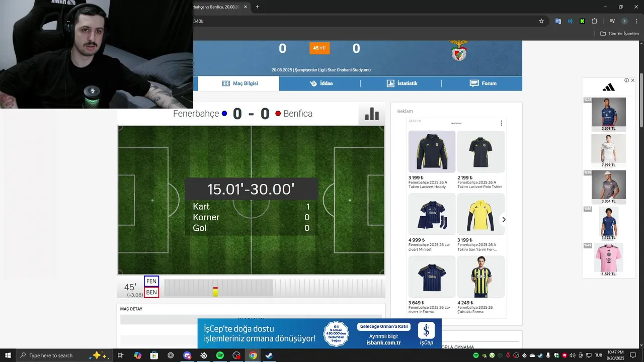Image resolution: width=644 pixels, height=362 pixels.
Task: Open the Chrome extensions puzzle menu
Action: [595, 21]
